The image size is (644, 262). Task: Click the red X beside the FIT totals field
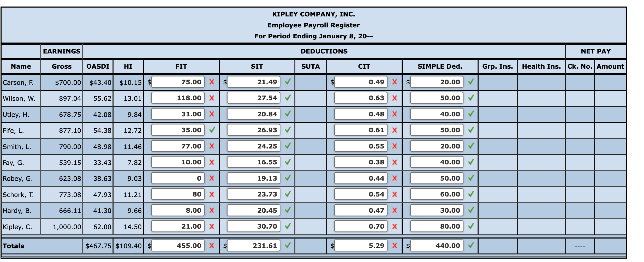click(x=212, y=245)
